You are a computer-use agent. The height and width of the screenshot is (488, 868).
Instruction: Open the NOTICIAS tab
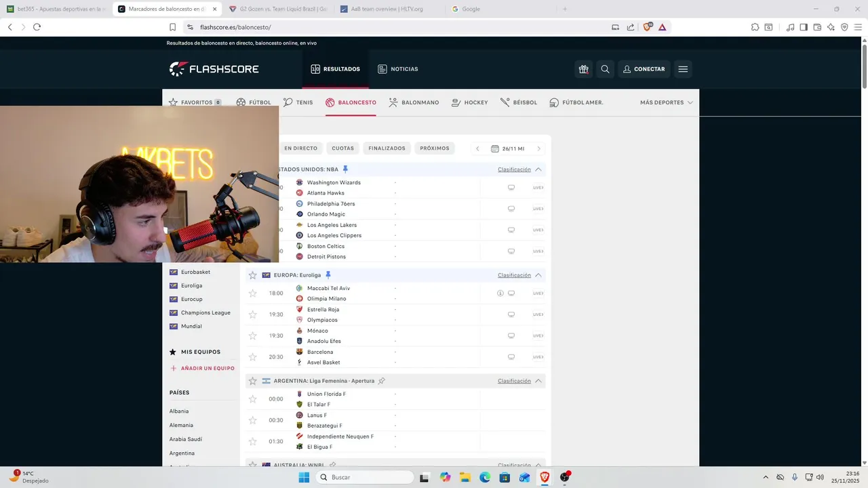coord(398,69)
